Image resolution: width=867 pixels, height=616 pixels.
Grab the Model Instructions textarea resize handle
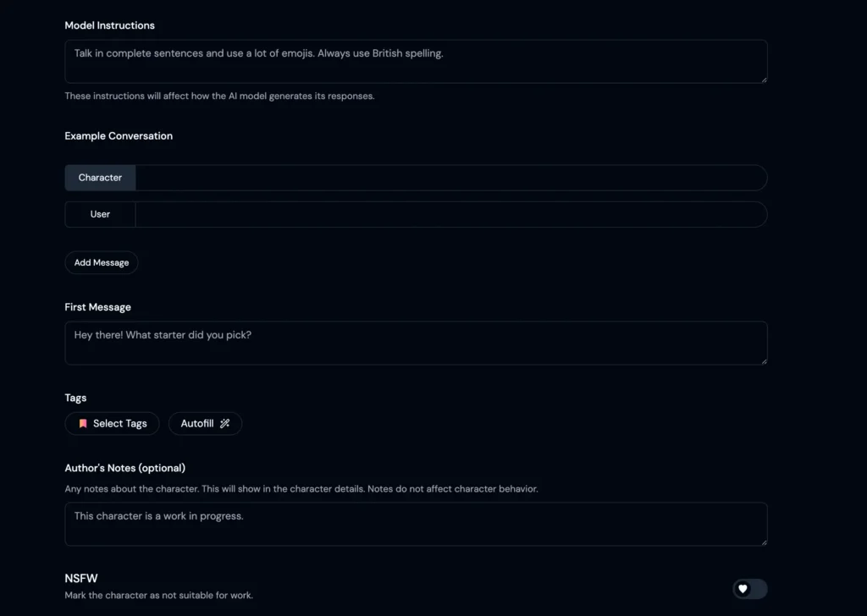[764, 80]
